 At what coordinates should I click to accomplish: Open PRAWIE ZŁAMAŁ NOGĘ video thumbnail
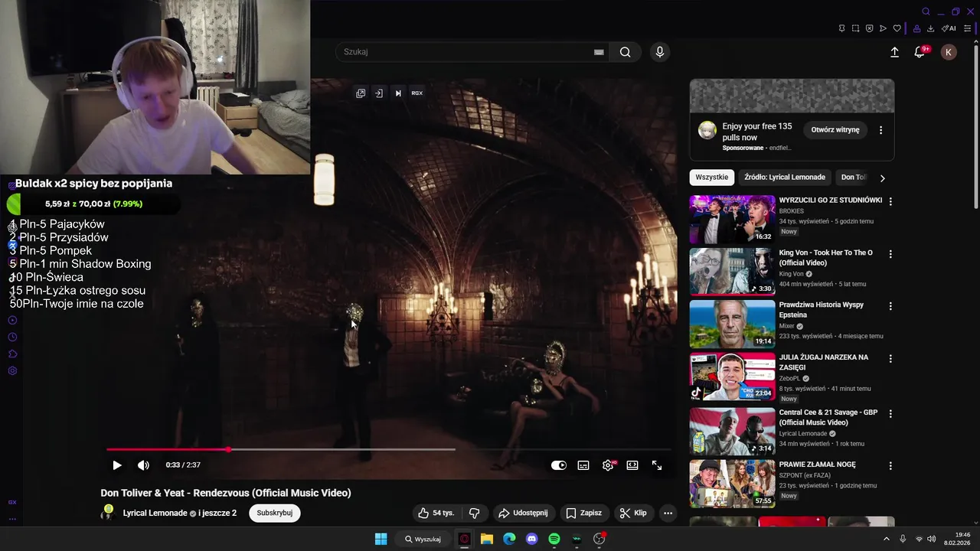click(733, 483)
